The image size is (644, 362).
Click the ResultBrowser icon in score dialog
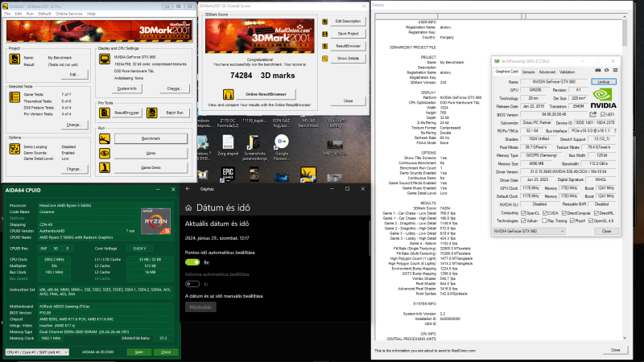[325, 46]
